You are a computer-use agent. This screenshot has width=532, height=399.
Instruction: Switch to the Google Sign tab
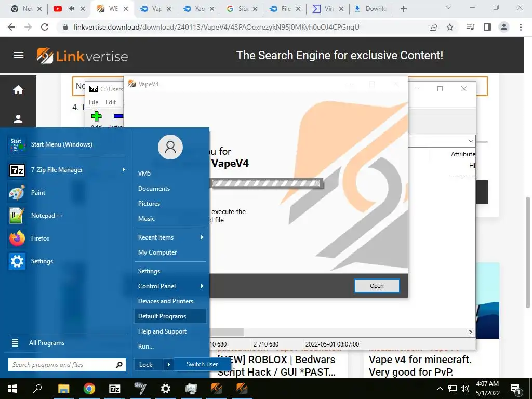click(x=242, y=9)
